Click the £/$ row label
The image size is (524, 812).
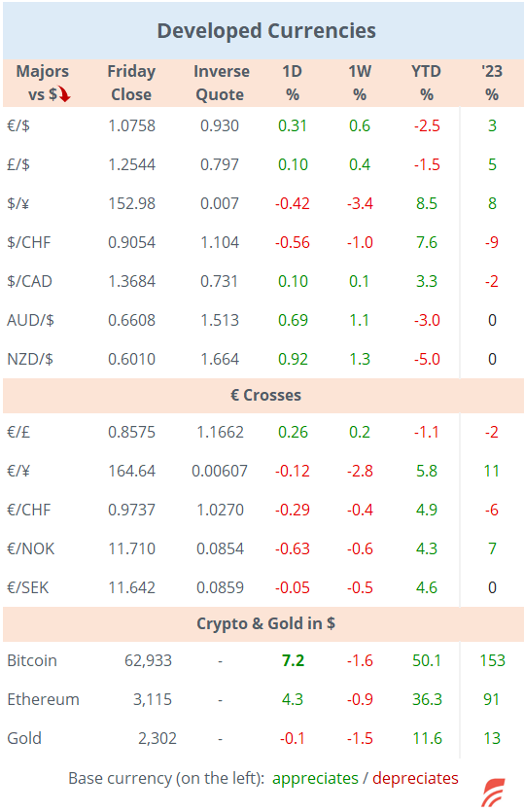pos(18,164)
